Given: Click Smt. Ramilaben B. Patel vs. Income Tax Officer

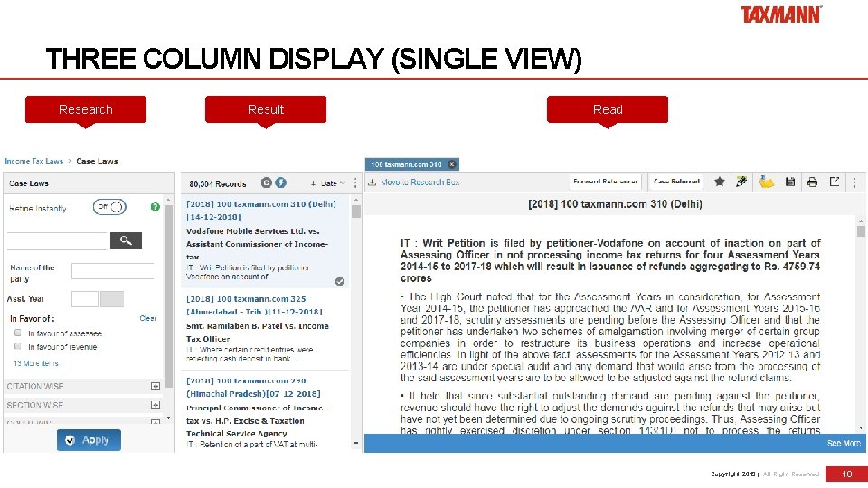Looking at the screenshot, I should pos(258,333).
